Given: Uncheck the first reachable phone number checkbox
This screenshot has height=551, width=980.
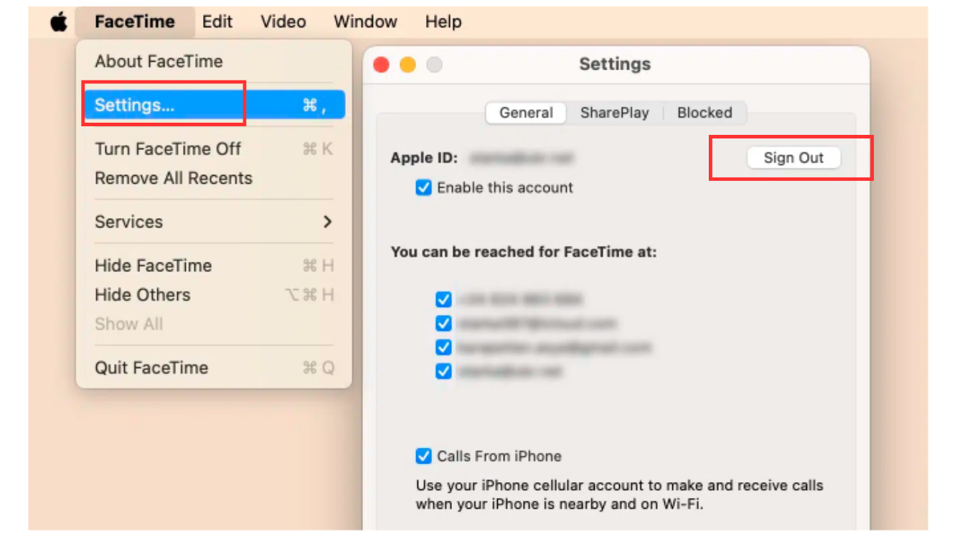Looking at the screenshot, I should point(444,299).
